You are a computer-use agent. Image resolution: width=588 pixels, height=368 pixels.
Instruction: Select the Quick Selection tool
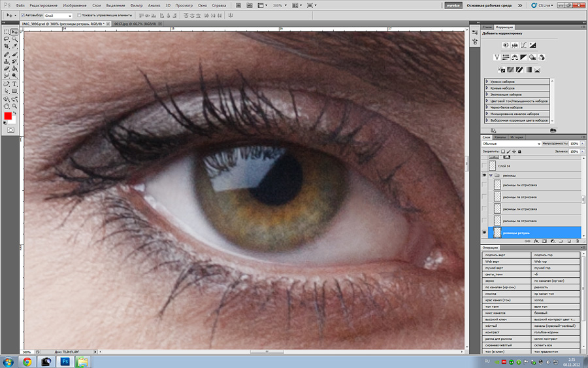coord(14,39)
